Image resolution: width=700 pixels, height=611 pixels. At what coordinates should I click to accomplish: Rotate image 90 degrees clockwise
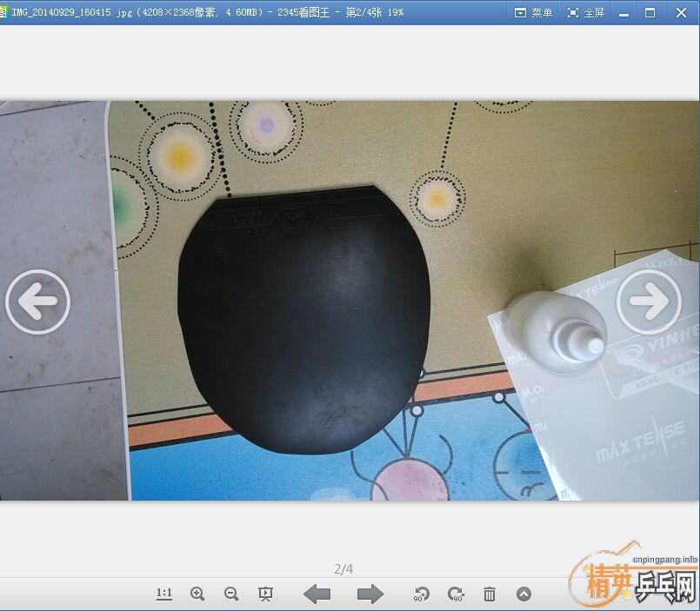pos(456,594)
